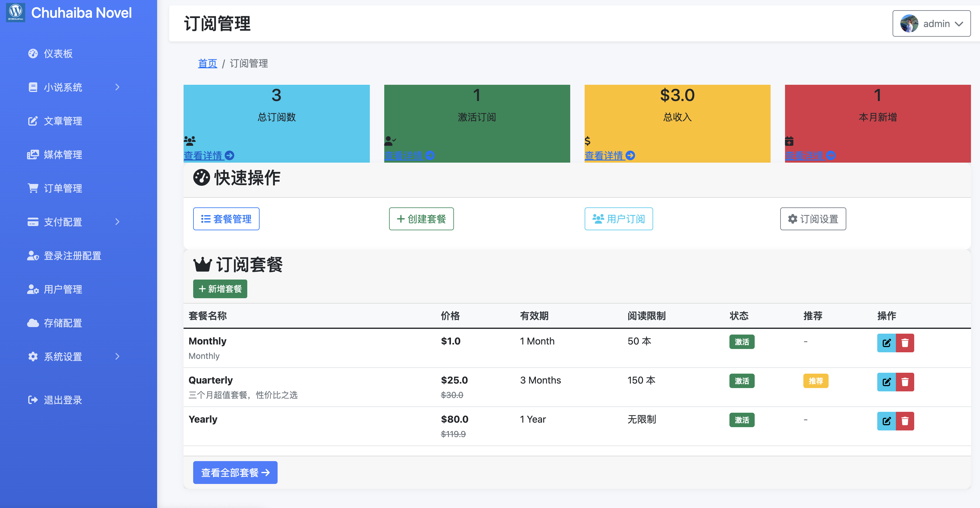The width and height of the screenshot is (980, 508).
Task: Click the 无限制 reading limit cell
Action: tap(641, 419)
